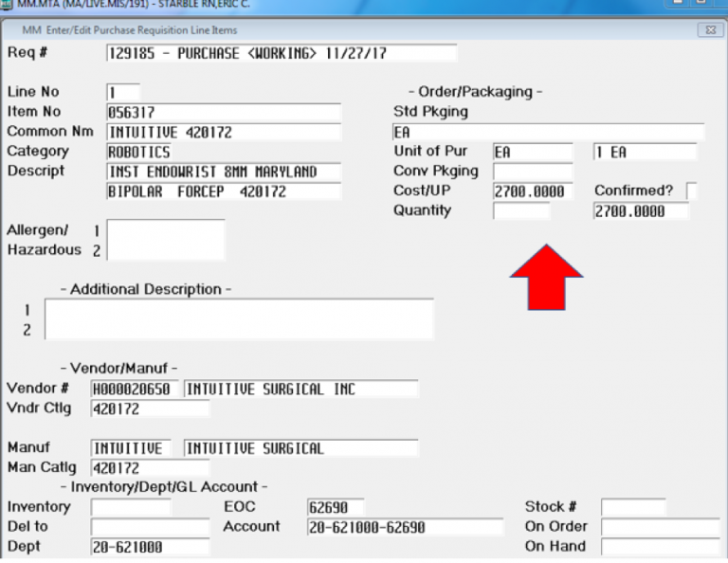Click Vendor # field H000020650
Image resolution: width=728 pixels, height=563 pixels.
click(x=135, y=389)
